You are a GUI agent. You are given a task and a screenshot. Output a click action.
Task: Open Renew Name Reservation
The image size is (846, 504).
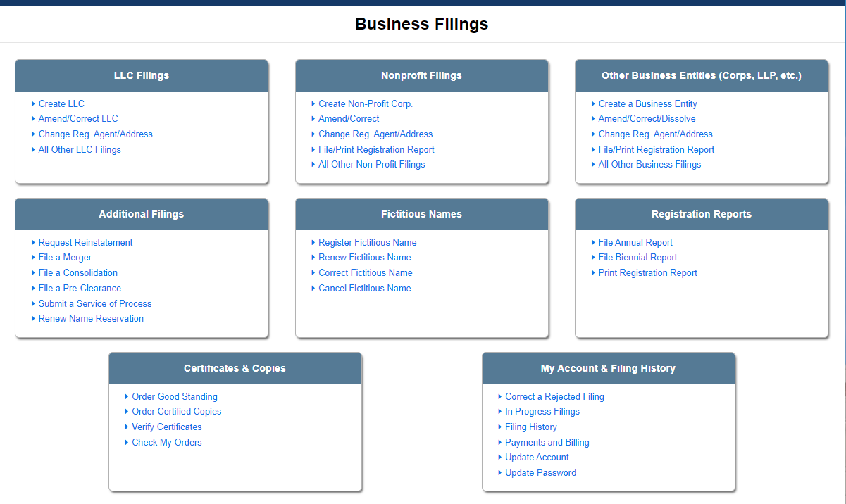(x=90, y=318)
